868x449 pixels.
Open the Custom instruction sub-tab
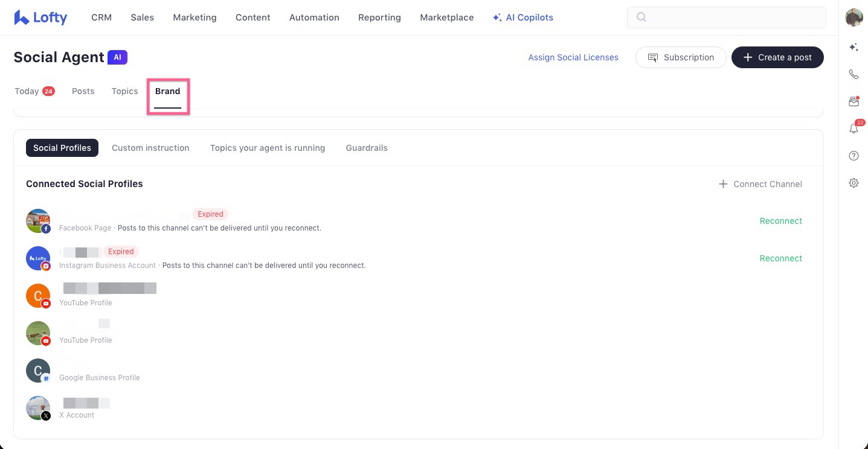[x=150, y=148]
